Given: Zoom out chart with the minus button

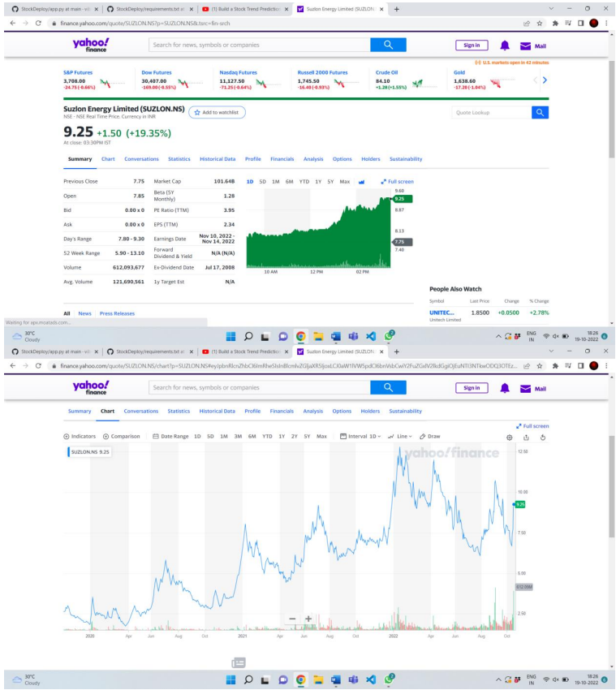Looking at the screenshot, I should pyautogui.click(x=293, y=619).
